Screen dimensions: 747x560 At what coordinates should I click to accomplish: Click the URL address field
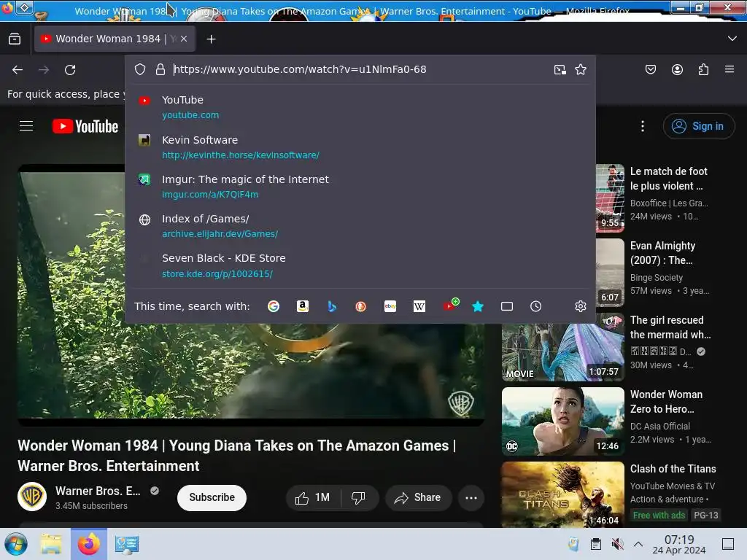[360, 69]
